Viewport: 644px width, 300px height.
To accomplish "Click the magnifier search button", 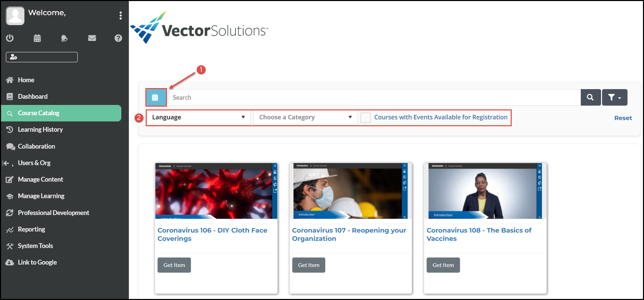I will [x=590, y=97].
